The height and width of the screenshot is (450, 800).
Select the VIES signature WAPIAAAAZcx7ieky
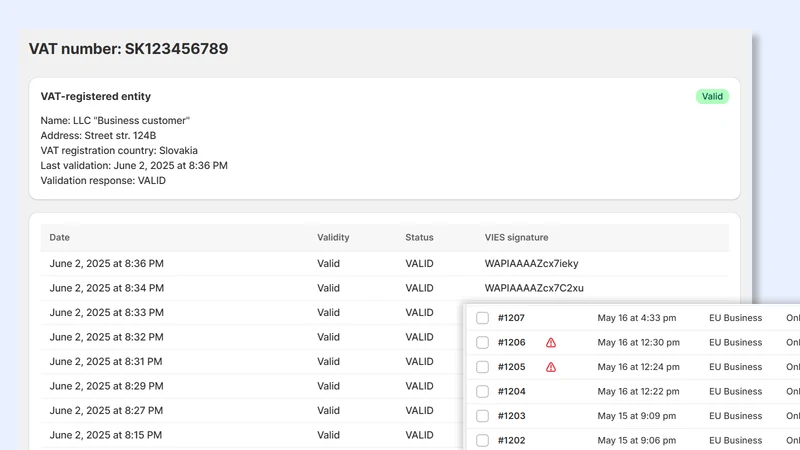(532, 264)
